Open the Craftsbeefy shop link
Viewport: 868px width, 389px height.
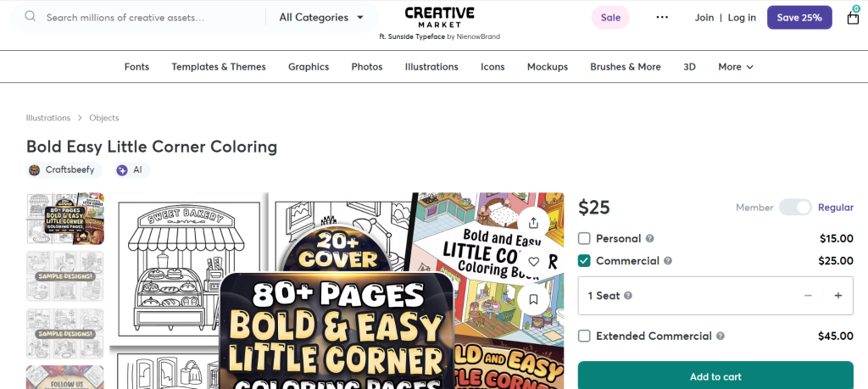tap(64, 170)
